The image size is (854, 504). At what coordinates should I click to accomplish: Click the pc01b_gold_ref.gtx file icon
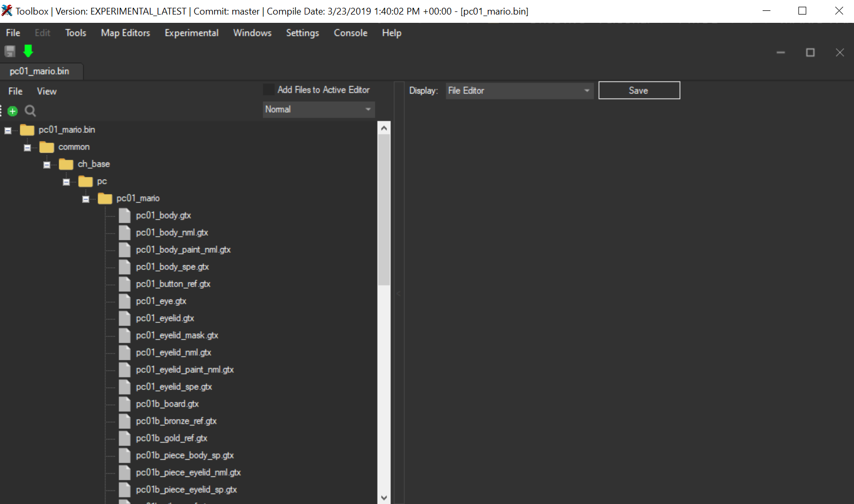(125, 438)
